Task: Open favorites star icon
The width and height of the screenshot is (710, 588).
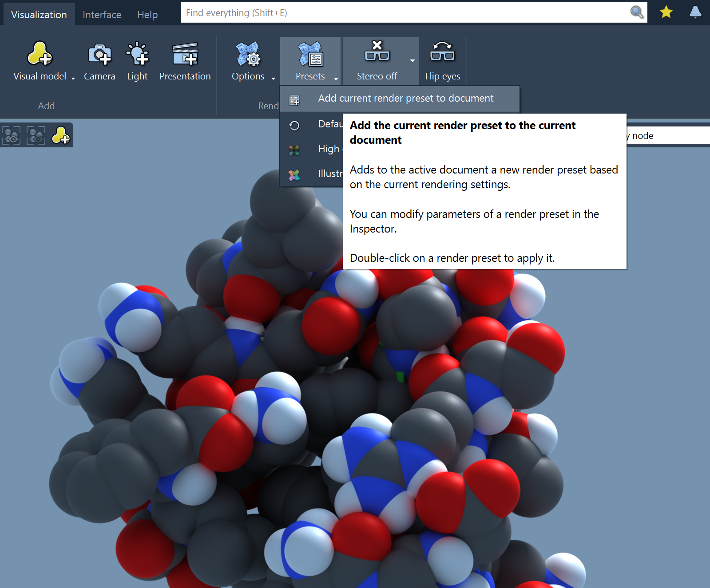Action: point(666,12)
